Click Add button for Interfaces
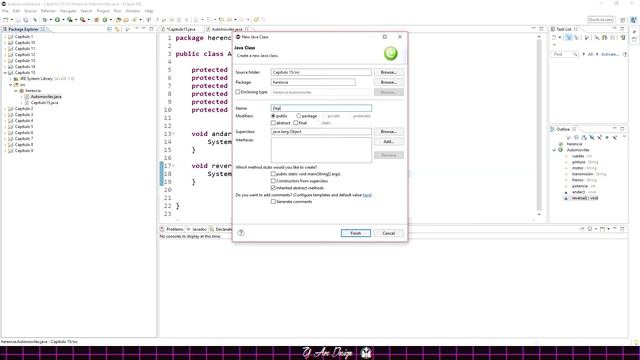 [x=389, y=142]
